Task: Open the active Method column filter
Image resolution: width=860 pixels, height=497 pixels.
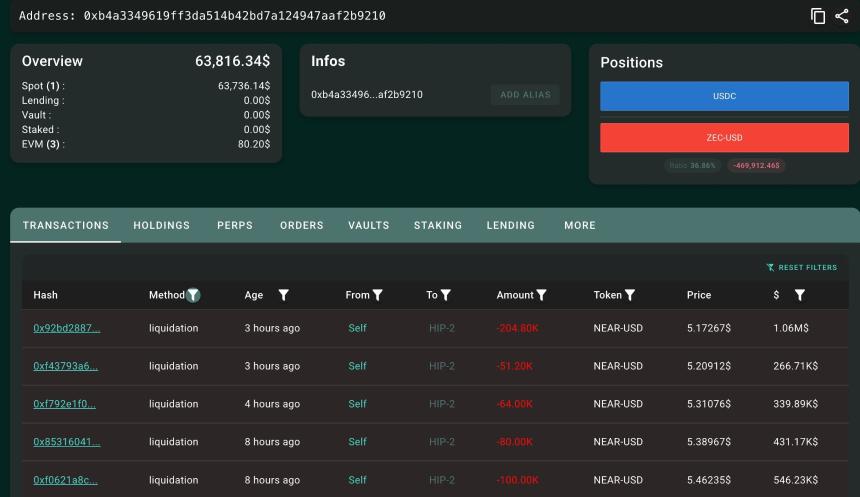Action: (193, 295)
